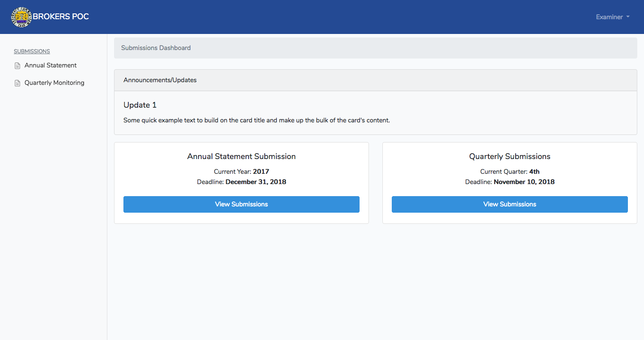Click the Update 1 description text
The height and width of the screenshot is (340, 644).
257,120
